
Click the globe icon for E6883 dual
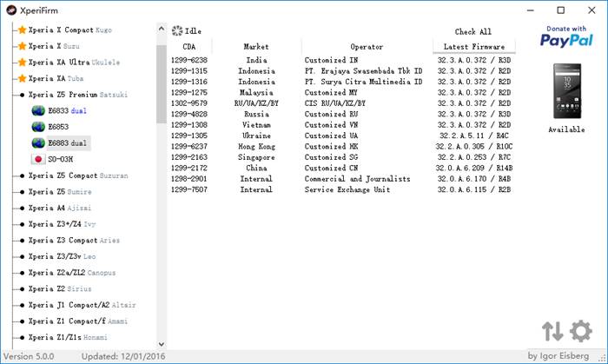(38, 143)
